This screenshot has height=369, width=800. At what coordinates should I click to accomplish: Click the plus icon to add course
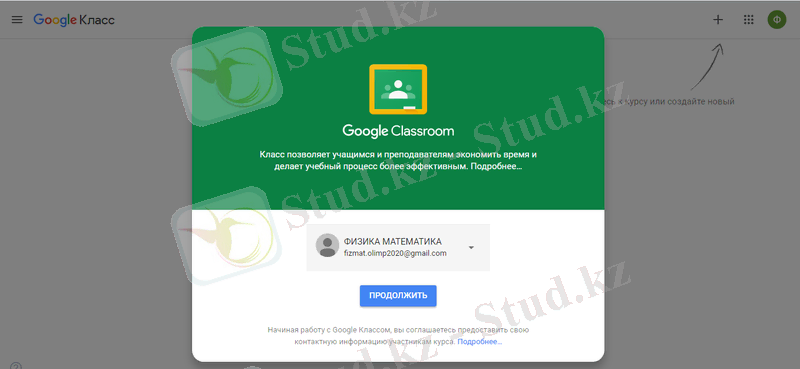coord(718,20)
